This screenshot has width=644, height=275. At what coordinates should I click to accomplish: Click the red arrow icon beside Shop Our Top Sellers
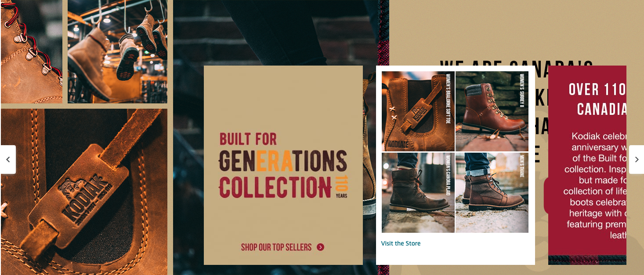[320, 247]
